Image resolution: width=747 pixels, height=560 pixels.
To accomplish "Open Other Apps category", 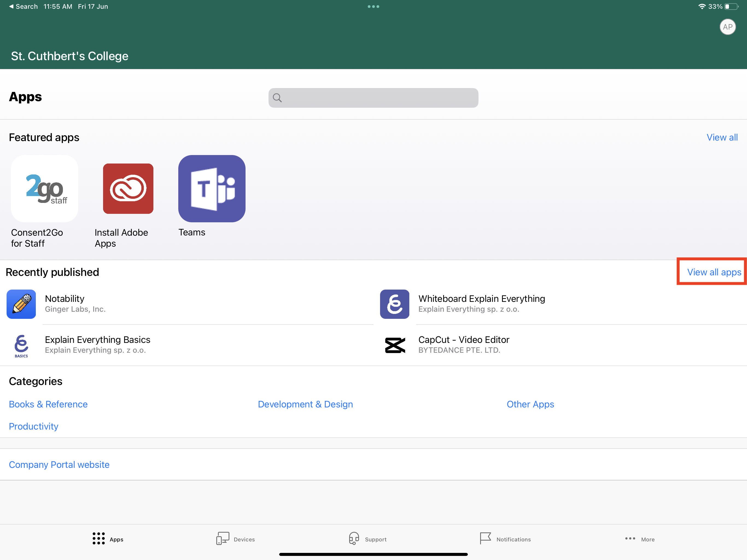I will coord(530,404).
